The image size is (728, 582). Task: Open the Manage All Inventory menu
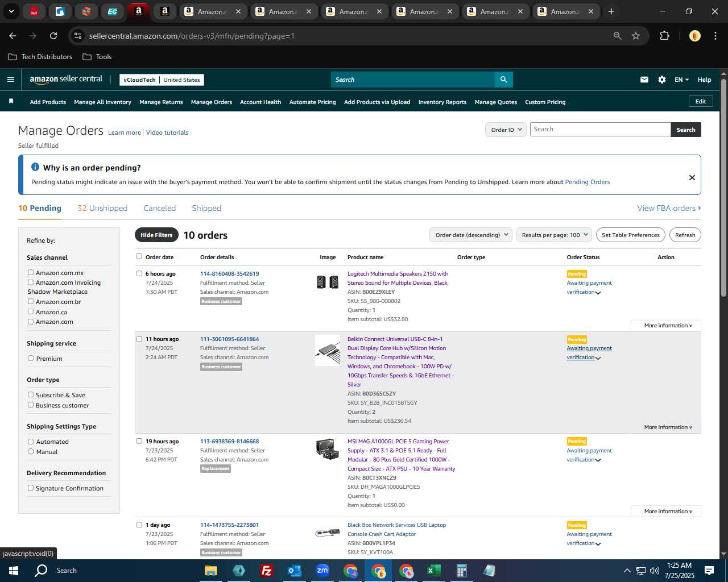[102, 102]
